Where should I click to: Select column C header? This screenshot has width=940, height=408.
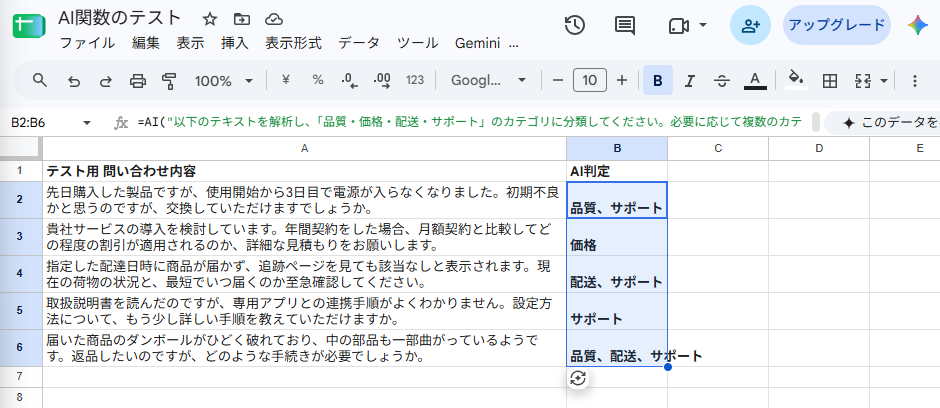pos(718,148)
